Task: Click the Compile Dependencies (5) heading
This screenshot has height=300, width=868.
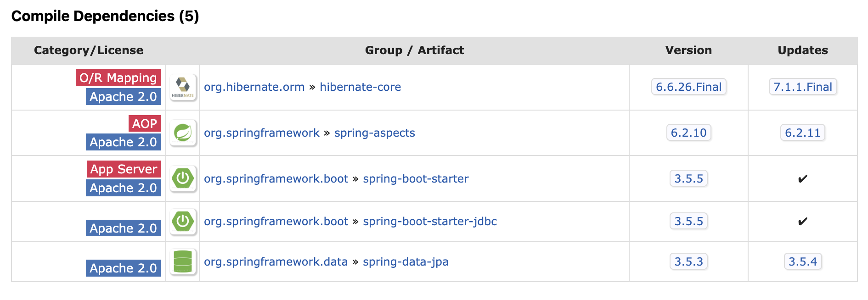Action: coord(105,16)
